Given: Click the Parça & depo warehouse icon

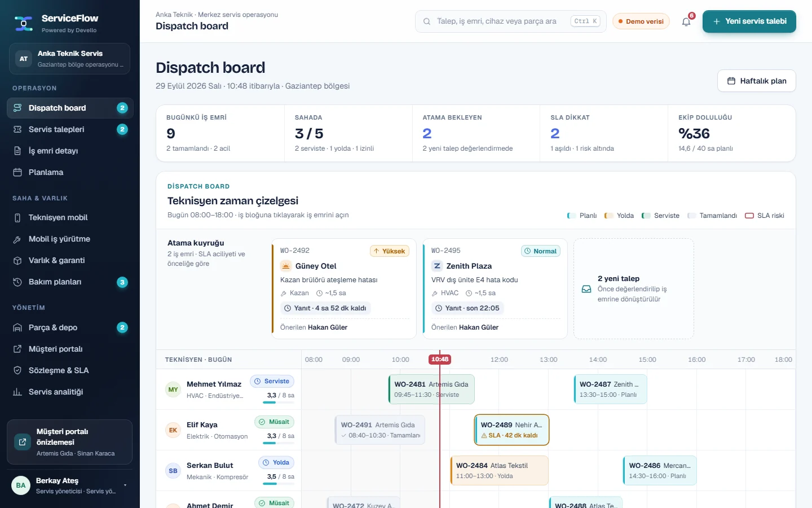Looking at the screenshot, I should pos(17,327).
